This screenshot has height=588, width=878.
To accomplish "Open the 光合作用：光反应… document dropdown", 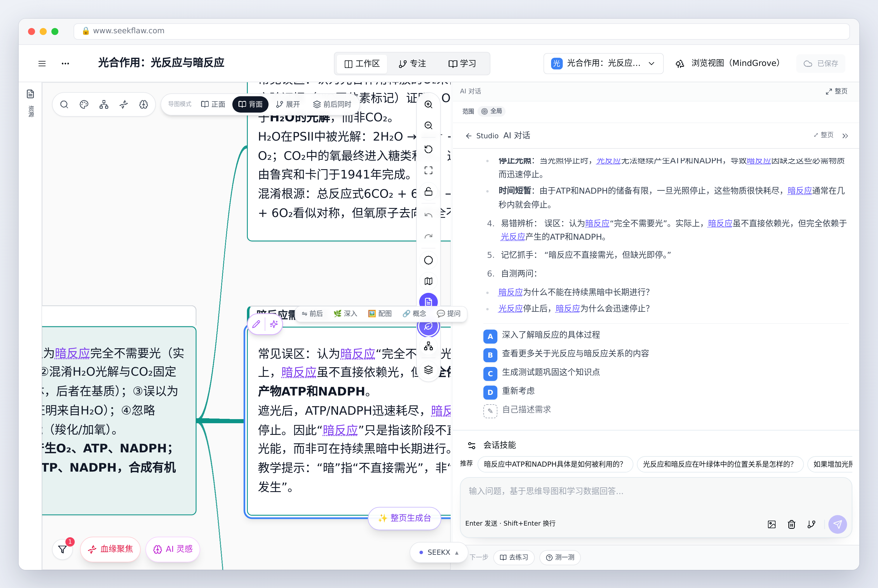I will [603, 63].
